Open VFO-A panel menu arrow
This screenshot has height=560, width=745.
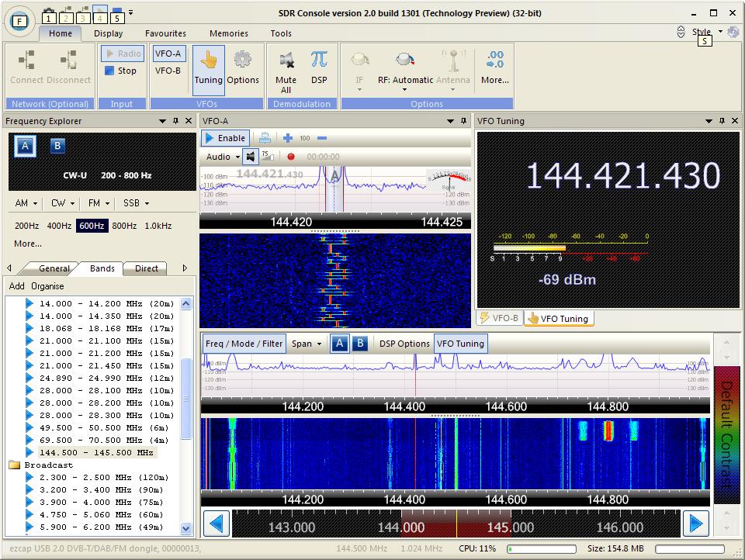point(450,121)
